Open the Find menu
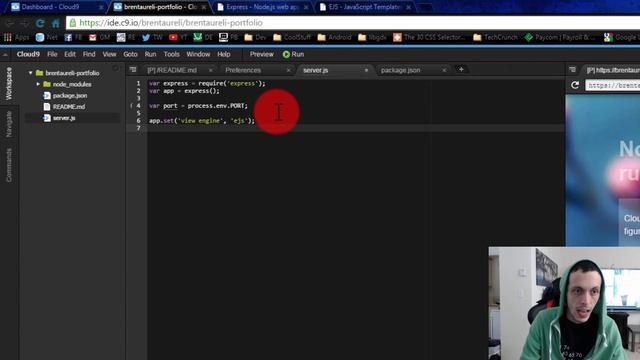The height and width of the screenshot is (360, 640). pos(89,54)
